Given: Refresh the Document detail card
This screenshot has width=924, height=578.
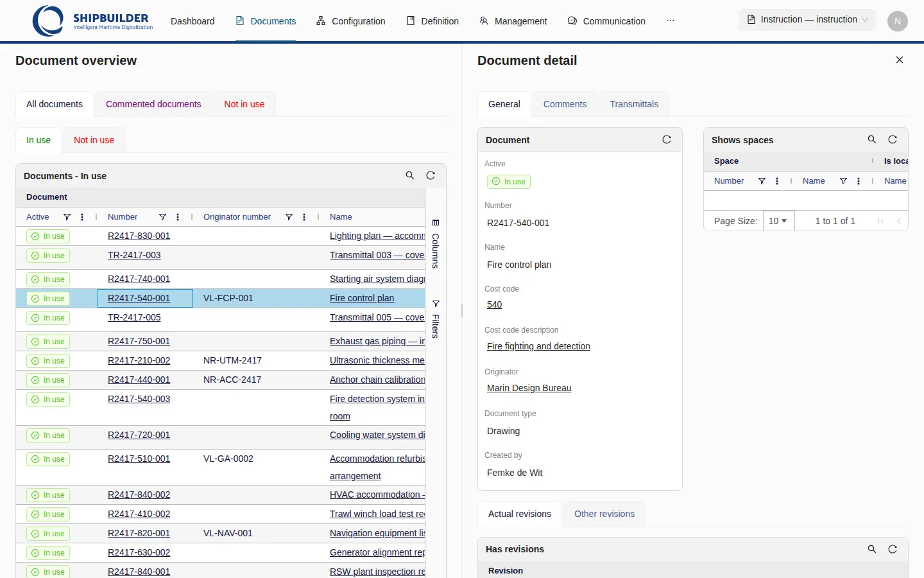Looking at the screenshot, I should (x=667, y=139).
